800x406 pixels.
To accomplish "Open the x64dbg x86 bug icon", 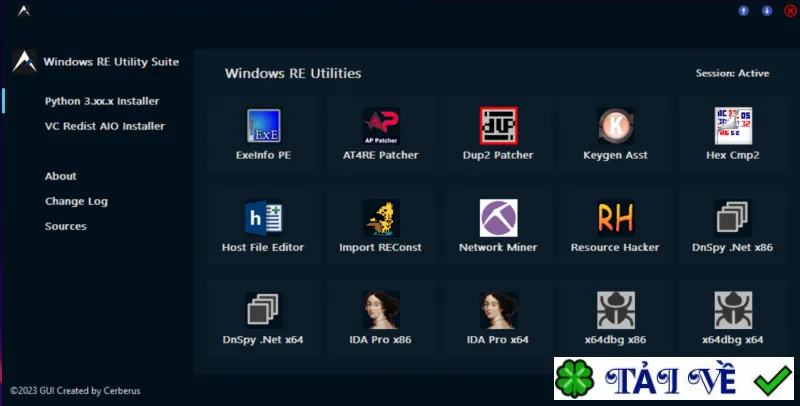I will click(x=615, y=310).
